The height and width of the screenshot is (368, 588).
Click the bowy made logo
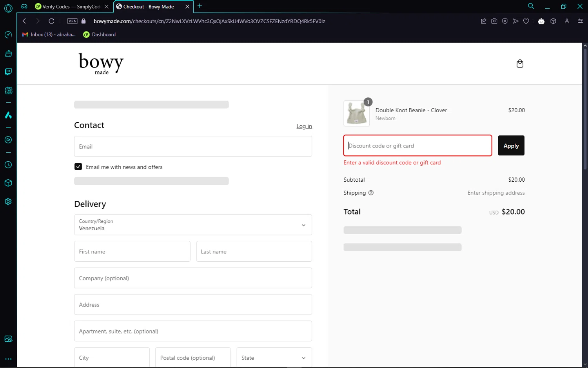click(x=101, y=63)
